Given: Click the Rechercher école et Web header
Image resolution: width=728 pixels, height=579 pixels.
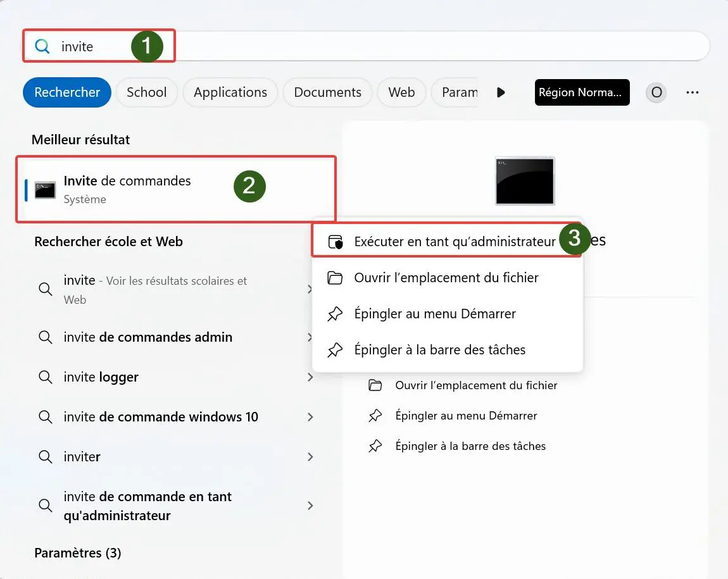Looking at the screenshot, I should [x=109, y=241].
